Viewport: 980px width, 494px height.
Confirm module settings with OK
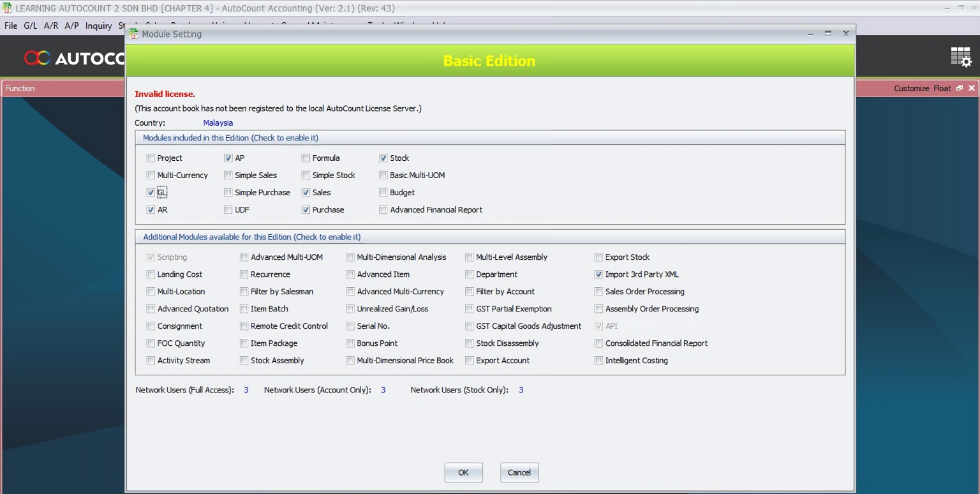tap(463, 472)
